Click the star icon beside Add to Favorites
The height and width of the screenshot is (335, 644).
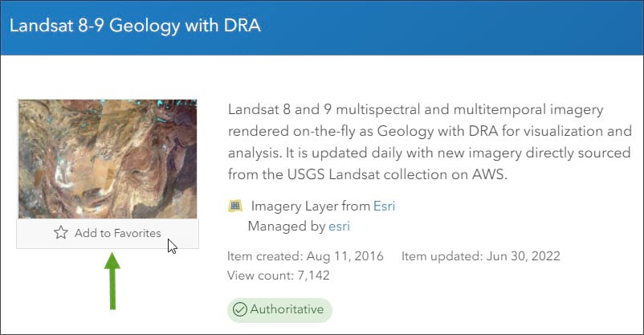point(61,233)
